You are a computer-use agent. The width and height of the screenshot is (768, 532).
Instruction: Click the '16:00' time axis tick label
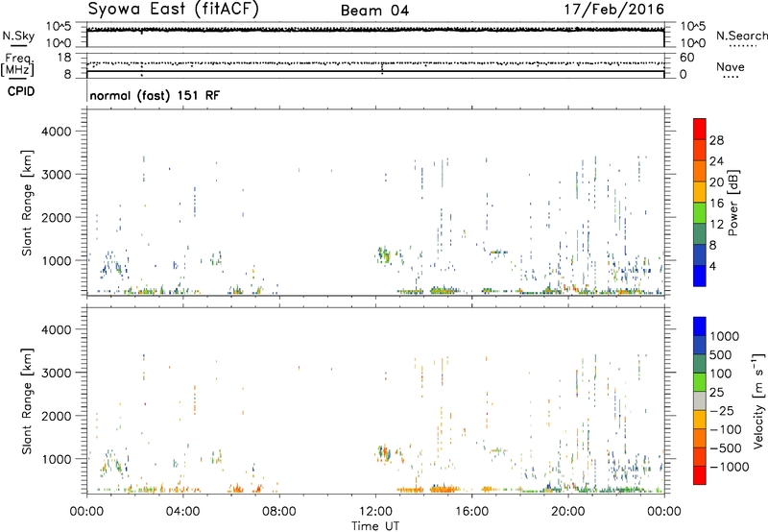(x=471, y=512)
